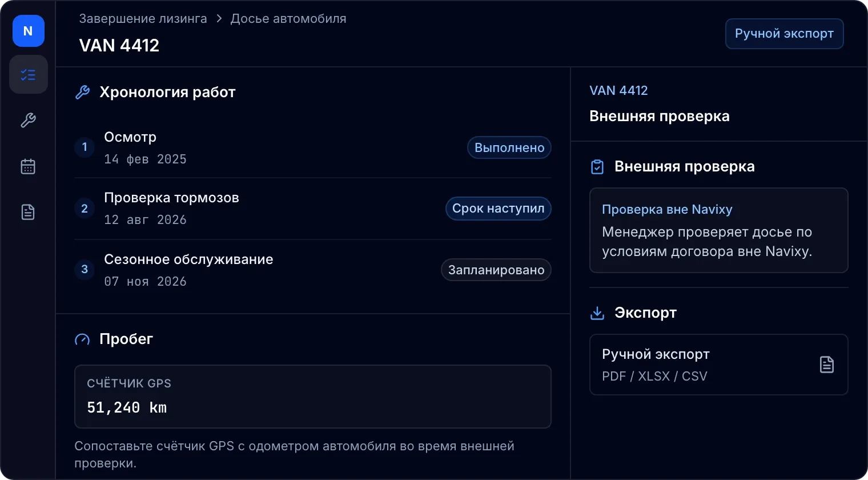Click the clipboard-check icon near Внешняя проверка

pyautogui.click(x=597, y=167)
